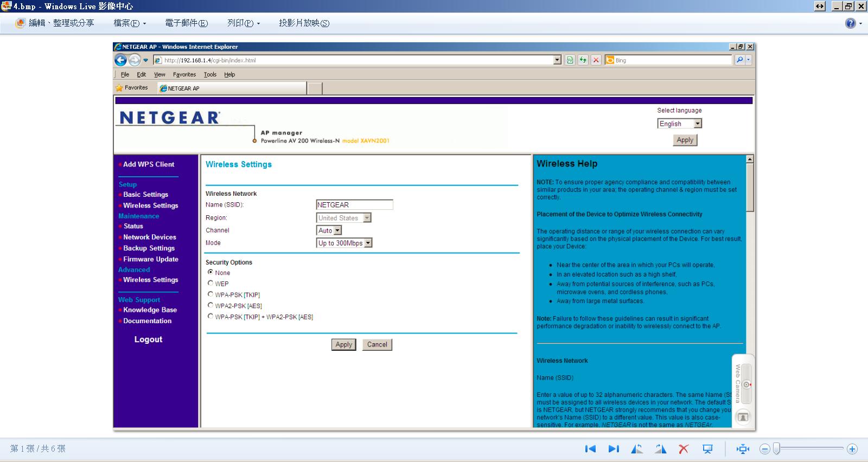Open IE Tools menu
Image resolution: width=868 pixels, height=462 pixels.
point(210,74)
